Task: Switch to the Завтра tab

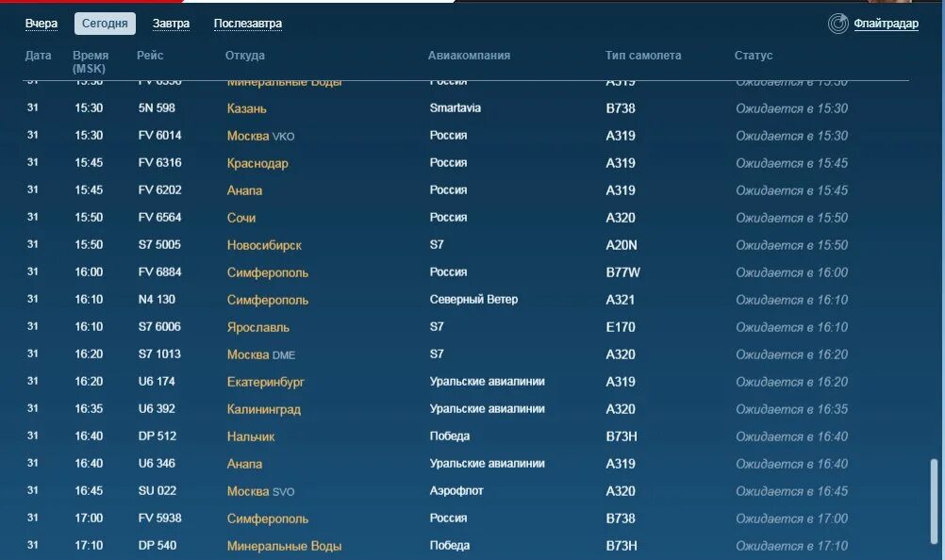Action: [171, 24]
